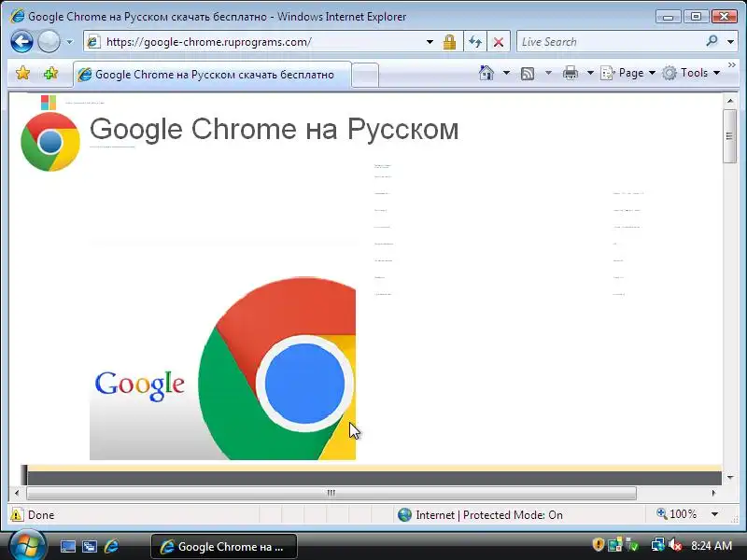747x560 pixels.
Task: View the security lock icon report
Action: tap(449, 42)
